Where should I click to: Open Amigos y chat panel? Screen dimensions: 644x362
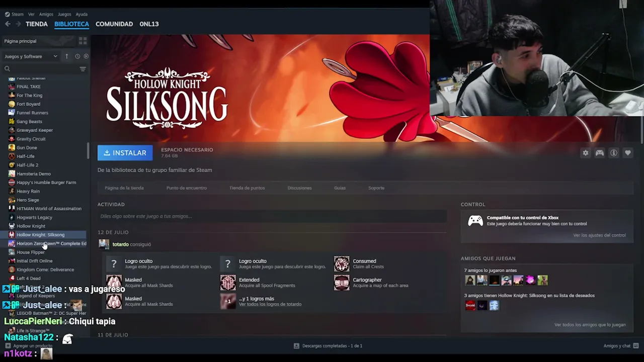pyautogui.click(x=621, y=346)
